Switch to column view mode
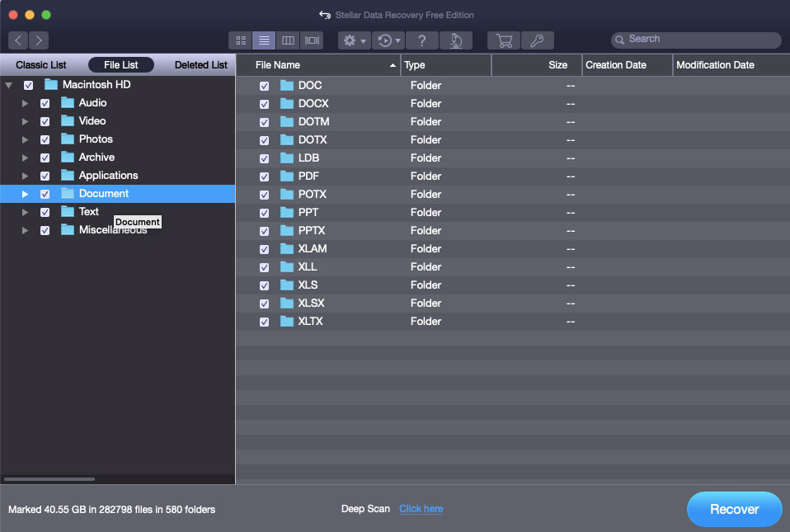790x532 pixels. pyautogui.click(x=288, y=40)
